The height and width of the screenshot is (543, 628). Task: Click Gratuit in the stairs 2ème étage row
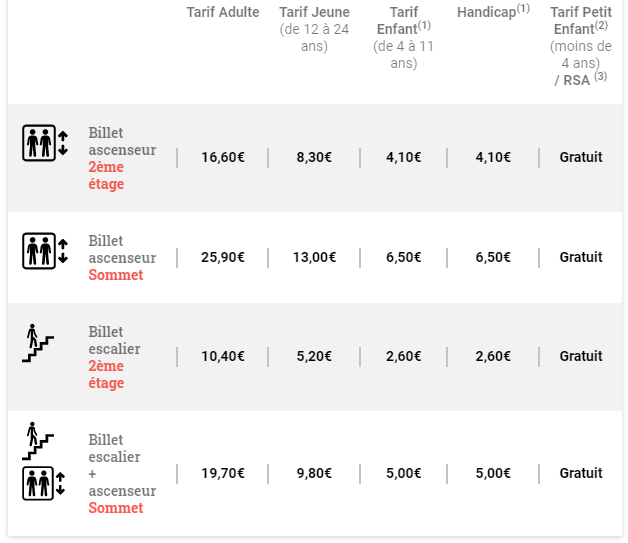pos(581,356)
